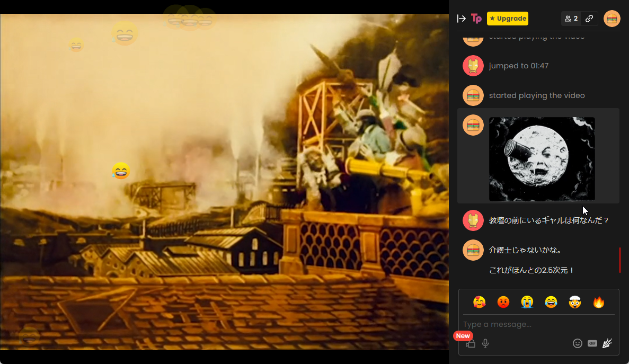This screenshot has height=364, width=629.
Task: Click burger avatar beside the moon GIF
Action: point(473,125)
